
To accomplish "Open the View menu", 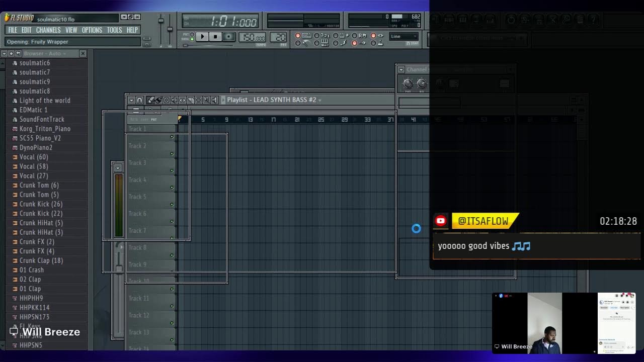I will (x=71, y=30).
